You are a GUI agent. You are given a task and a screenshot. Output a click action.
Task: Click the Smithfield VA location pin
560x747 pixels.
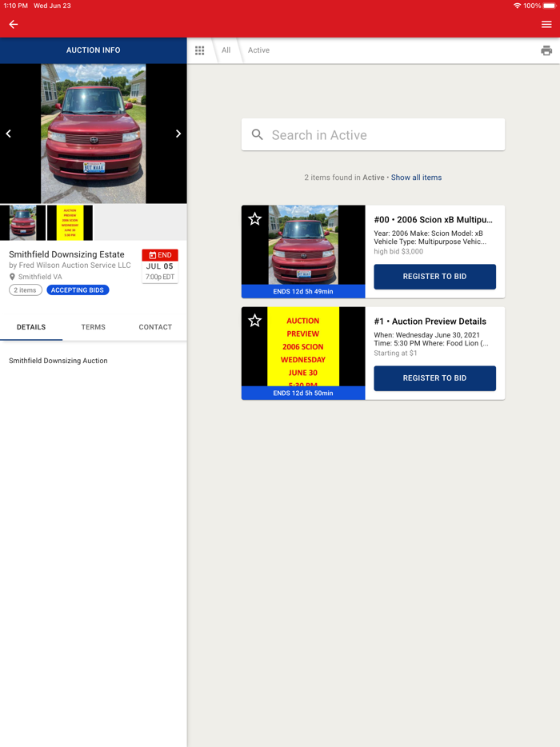(x=12, y=277)
